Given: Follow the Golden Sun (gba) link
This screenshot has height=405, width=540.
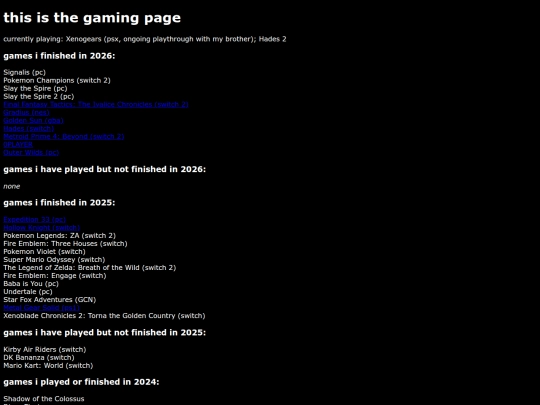Looking at the screenshot, I should [x=33, y=121].
